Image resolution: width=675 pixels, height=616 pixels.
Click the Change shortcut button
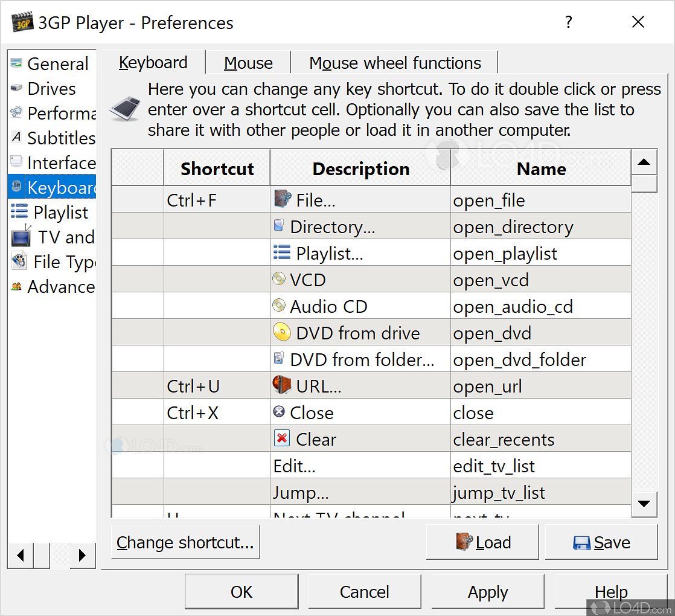click(x=185, y=542)
